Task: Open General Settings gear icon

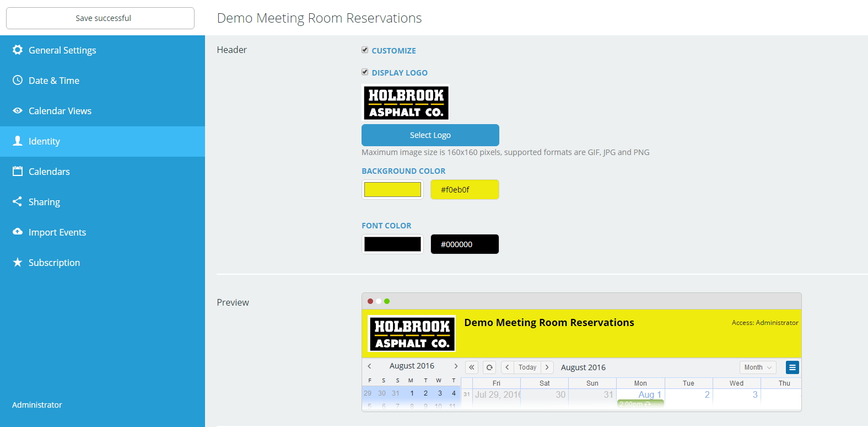Action: click(18, 50)
